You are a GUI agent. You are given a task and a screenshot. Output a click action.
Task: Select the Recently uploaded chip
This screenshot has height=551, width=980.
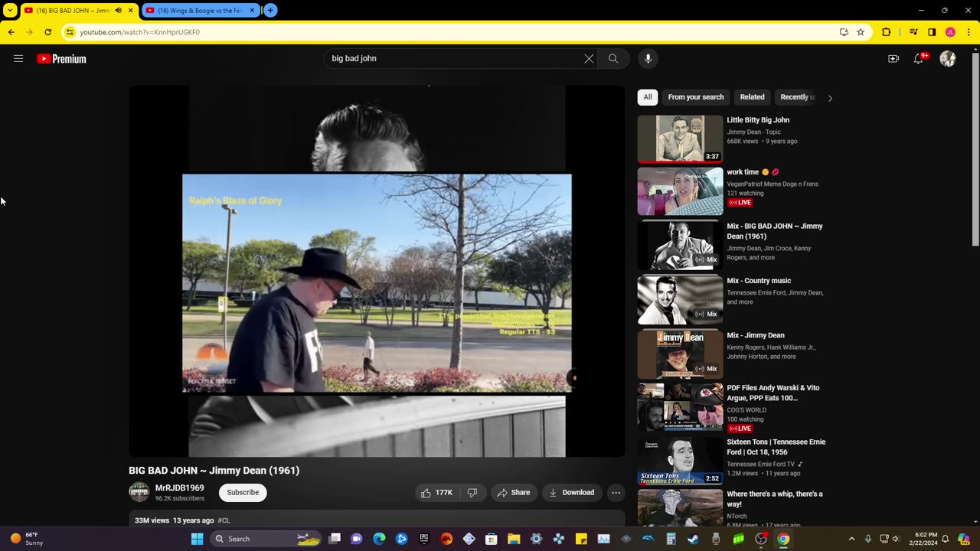[797, 97]
